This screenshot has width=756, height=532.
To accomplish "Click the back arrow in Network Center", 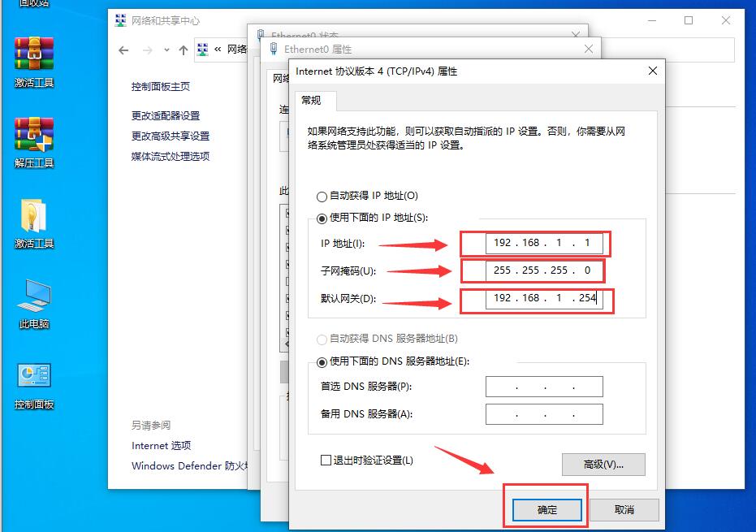I will coord(124,50).
